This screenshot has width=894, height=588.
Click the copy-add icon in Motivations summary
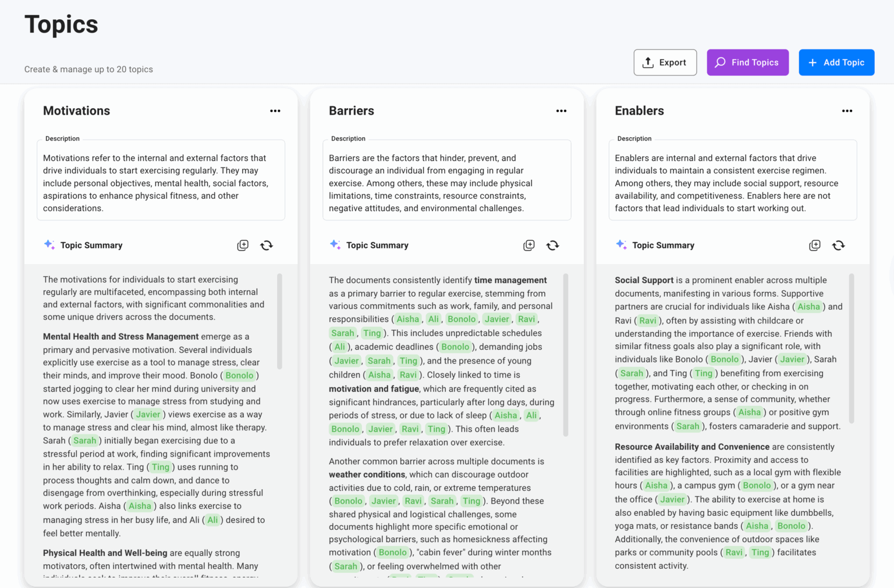click(x=243, y=245)
